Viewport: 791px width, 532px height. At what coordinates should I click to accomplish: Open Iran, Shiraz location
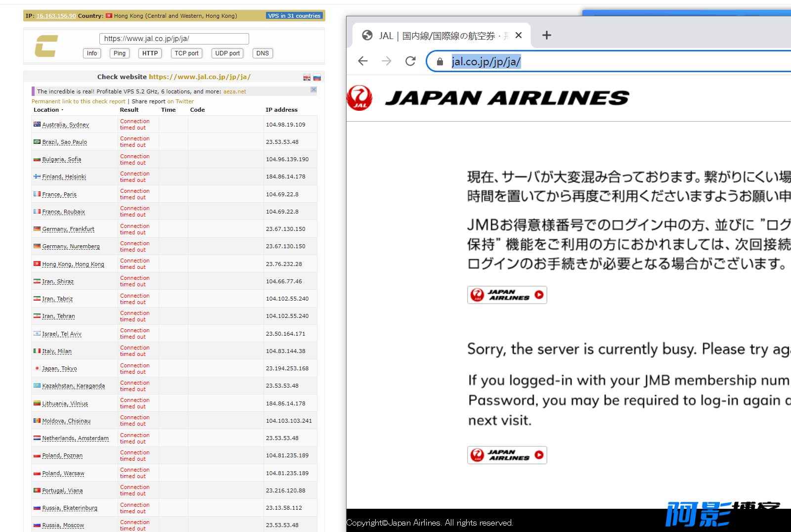point(58,281)
